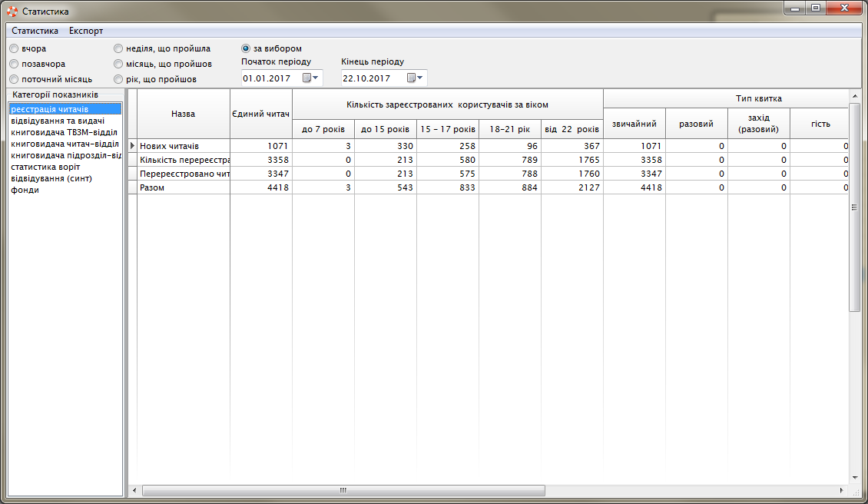Select the 'вчора' radio button
This screenshot has width=868, height=504.
[x=14, y=49]
